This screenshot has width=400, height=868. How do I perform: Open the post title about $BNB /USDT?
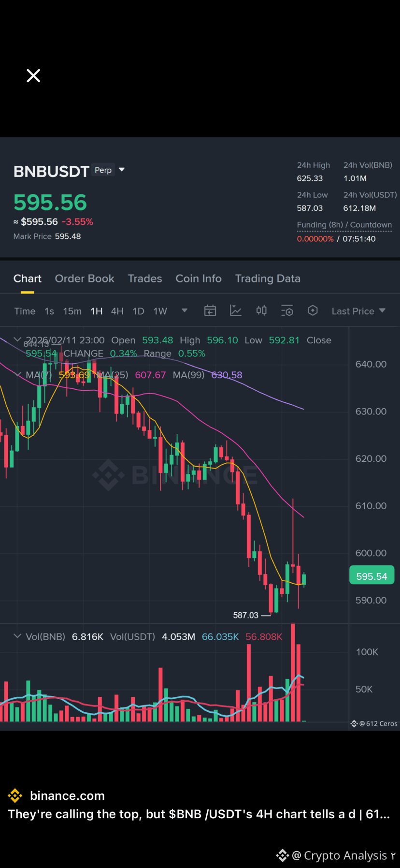coord(199,814)
